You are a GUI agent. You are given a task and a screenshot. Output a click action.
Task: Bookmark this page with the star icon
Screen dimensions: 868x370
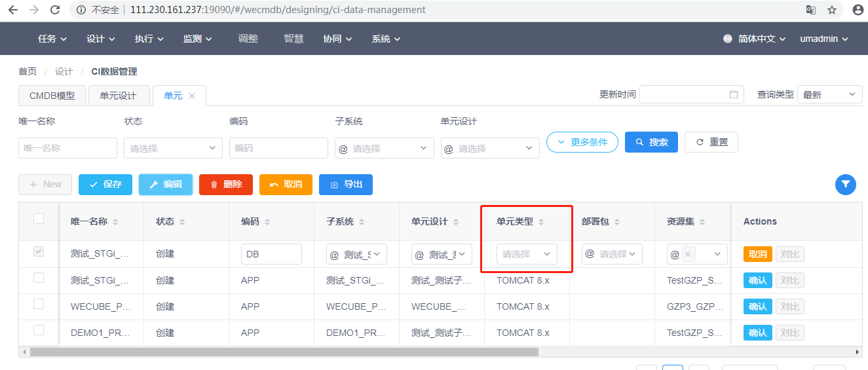832,10
